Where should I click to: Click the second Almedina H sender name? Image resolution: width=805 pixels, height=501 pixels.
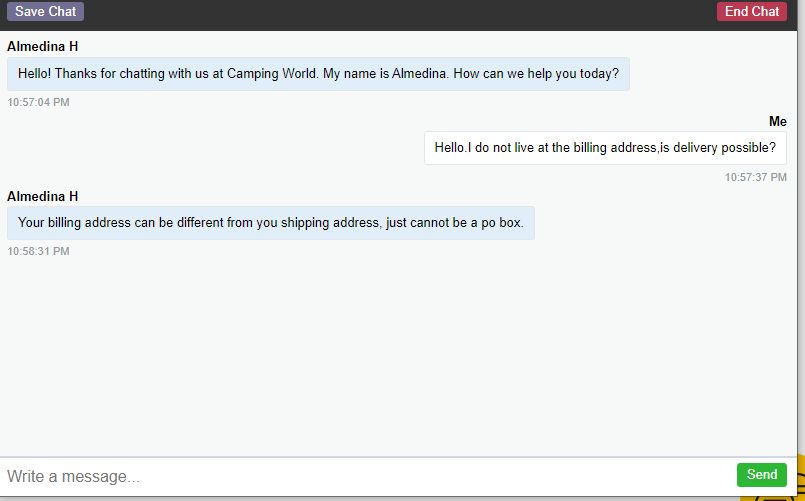(x=42, y=196)
